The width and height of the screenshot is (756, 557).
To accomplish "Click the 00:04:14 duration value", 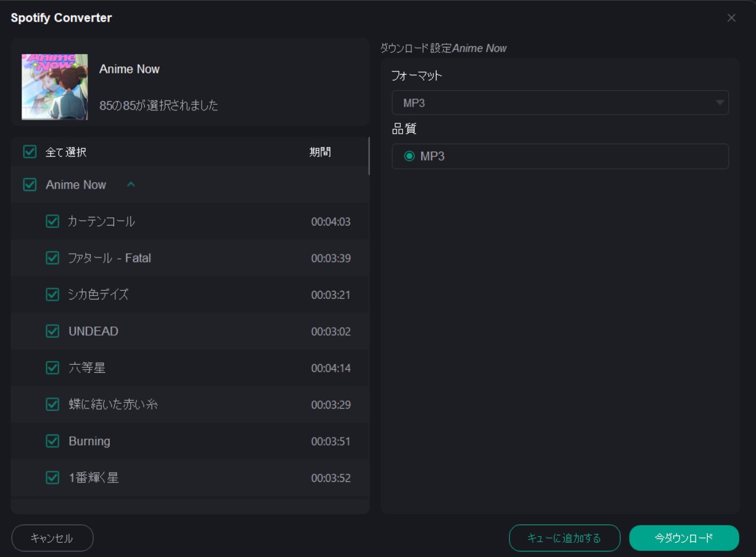I will [331, 368].
